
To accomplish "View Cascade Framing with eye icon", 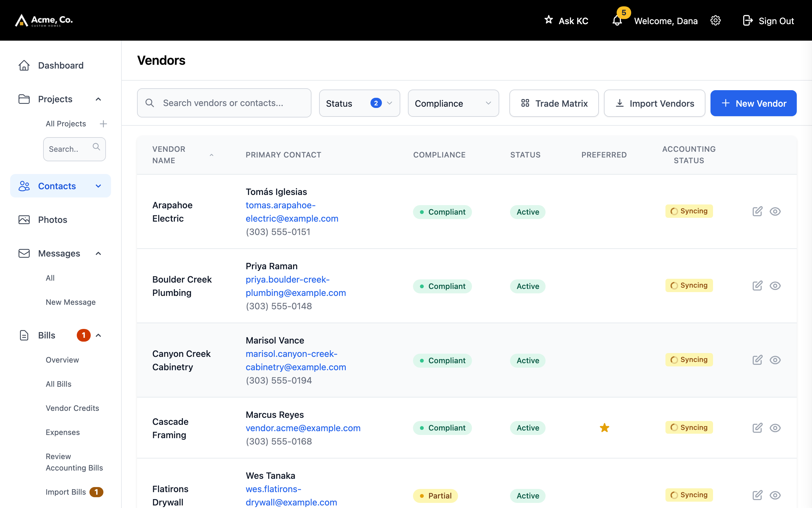I will point(775,428).
